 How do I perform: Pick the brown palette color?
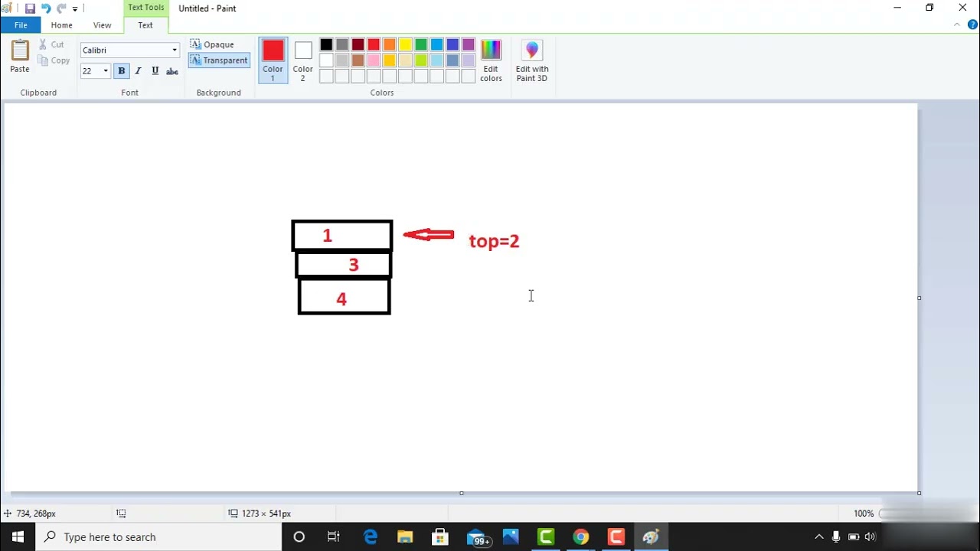tap(358, 60)
